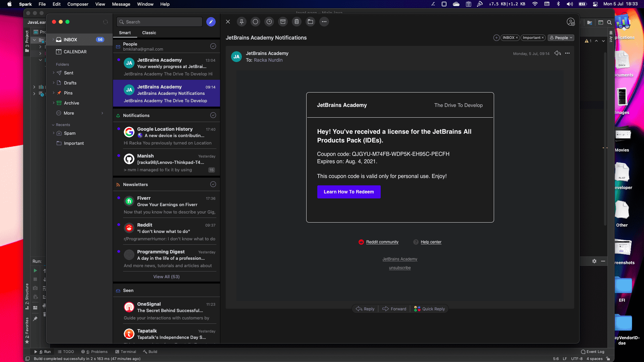Click the unsubscribe link
The width and height of the screenshot is (644, 362).
pos(400,268)
